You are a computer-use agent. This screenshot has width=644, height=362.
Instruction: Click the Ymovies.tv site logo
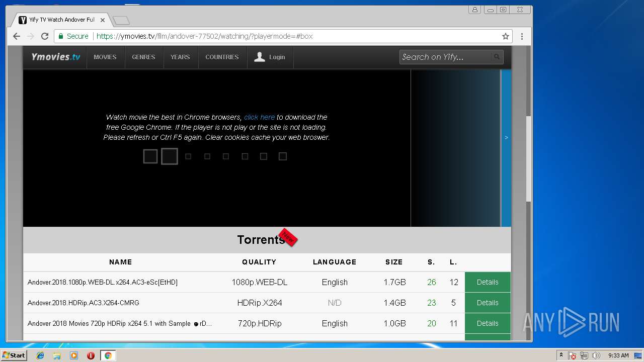55,57
